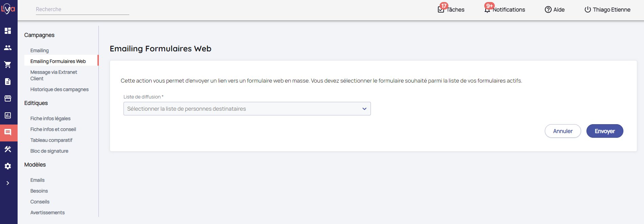Open the Tâches task list
The image size is (644, 224).
[451, 9]
